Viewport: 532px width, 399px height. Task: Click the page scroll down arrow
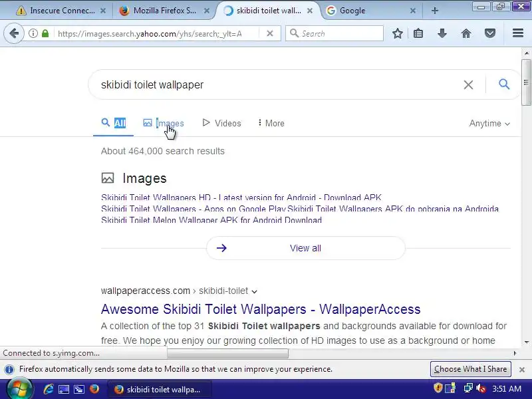pyautogui.click(x=526, y=342)
